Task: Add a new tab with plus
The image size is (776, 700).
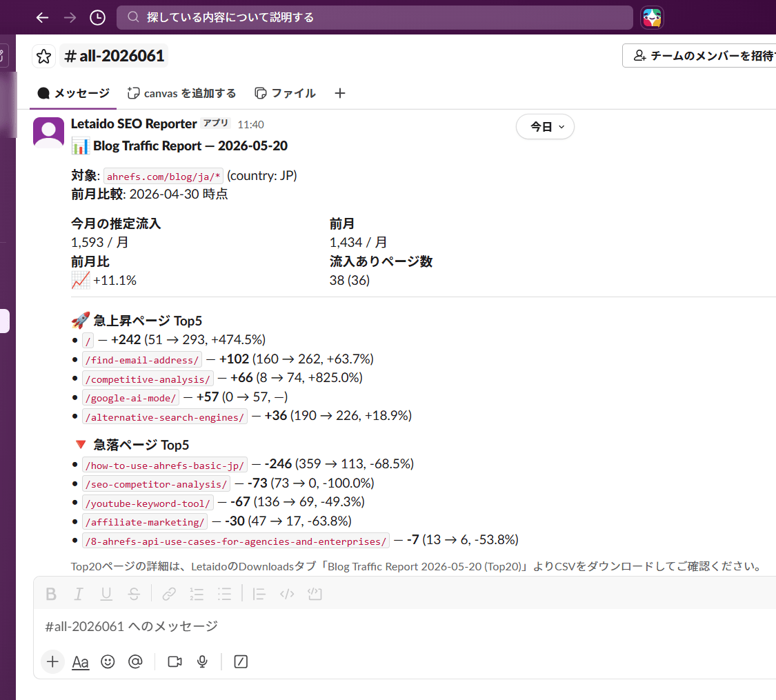Action: point(339,93)
